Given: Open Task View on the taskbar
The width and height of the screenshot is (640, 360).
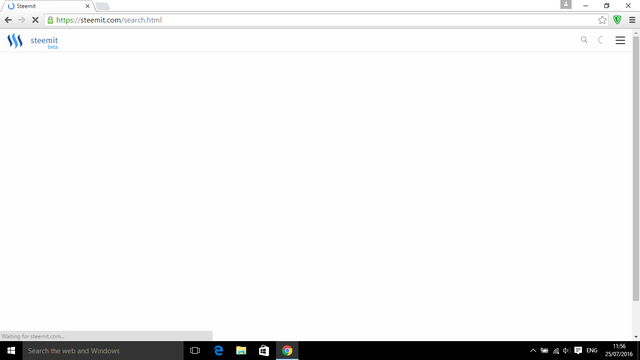Looking at the screenshot, I should point(195,351).
